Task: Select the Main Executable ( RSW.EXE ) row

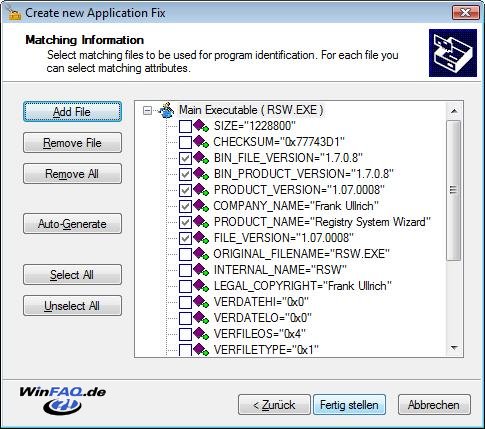Action: pyautogui.click(x=251, y=110)
